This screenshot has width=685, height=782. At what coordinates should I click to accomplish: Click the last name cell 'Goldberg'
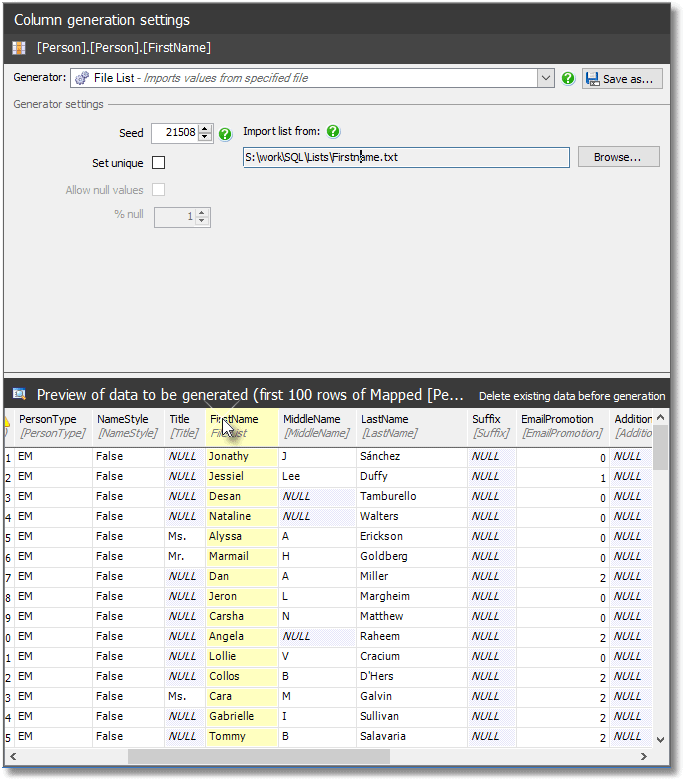(x=412, y=556)
